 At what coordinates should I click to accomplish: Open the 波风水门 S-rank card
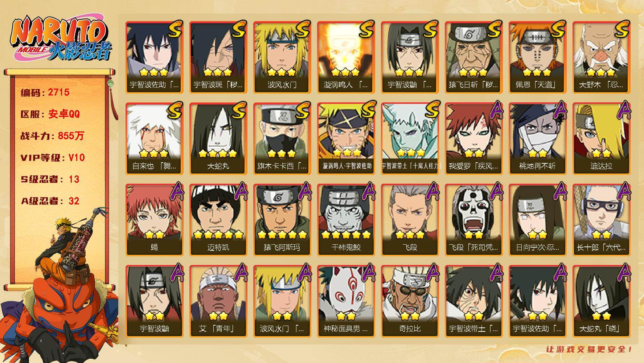click(282, 57)
